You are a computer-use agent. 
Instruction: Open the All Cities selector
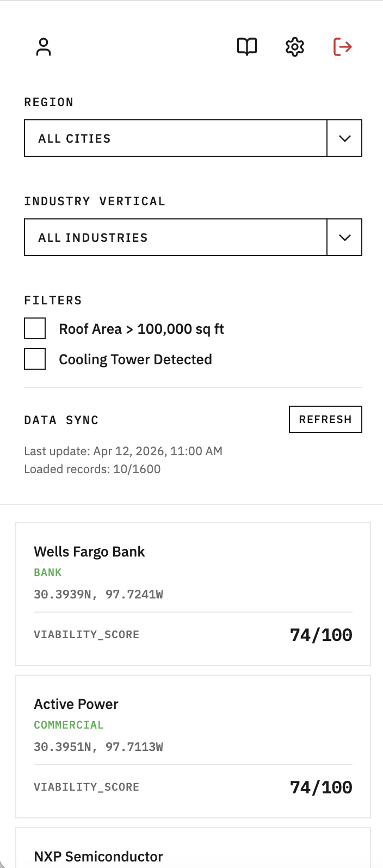pyautogui.click(x=175, y=138)
